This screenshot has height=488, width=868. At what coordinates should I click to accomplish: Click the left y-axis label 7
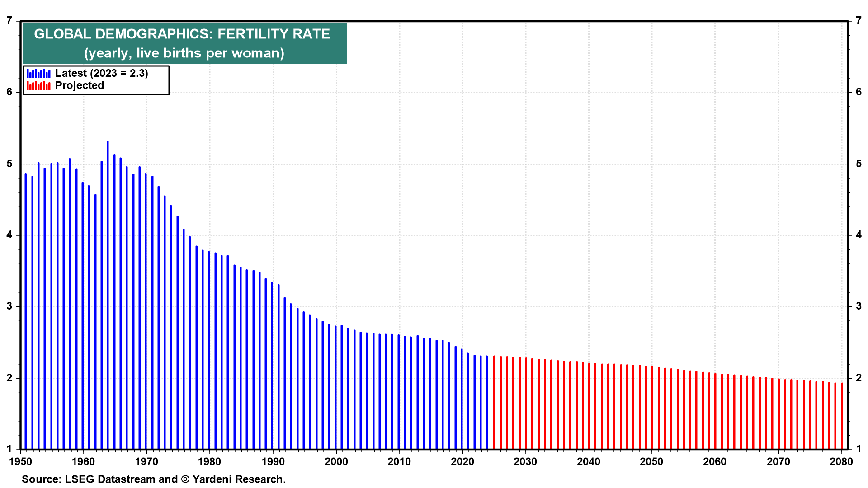pyautogui.click(x=9, y=21)
